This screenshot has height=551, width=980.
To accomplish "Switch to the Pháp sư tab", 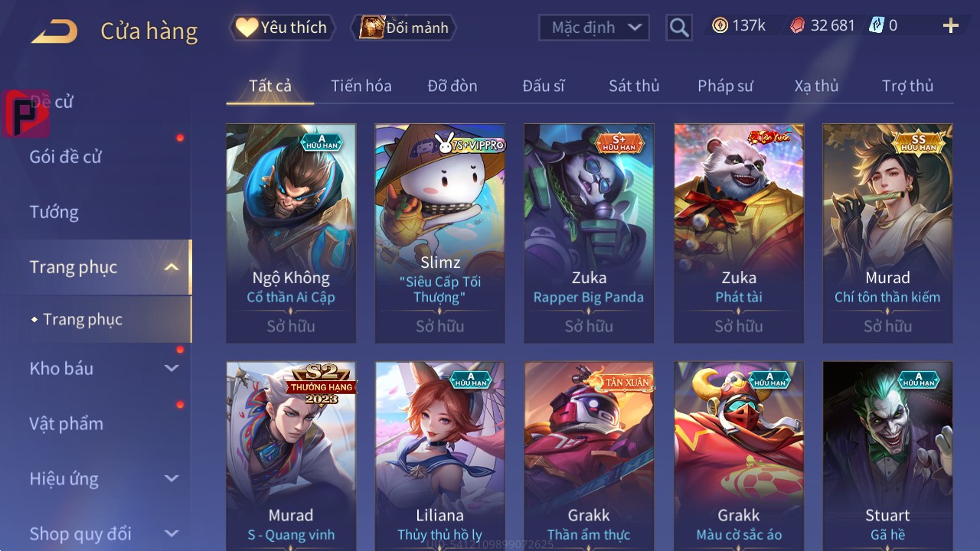I will (x=726, y=86).
